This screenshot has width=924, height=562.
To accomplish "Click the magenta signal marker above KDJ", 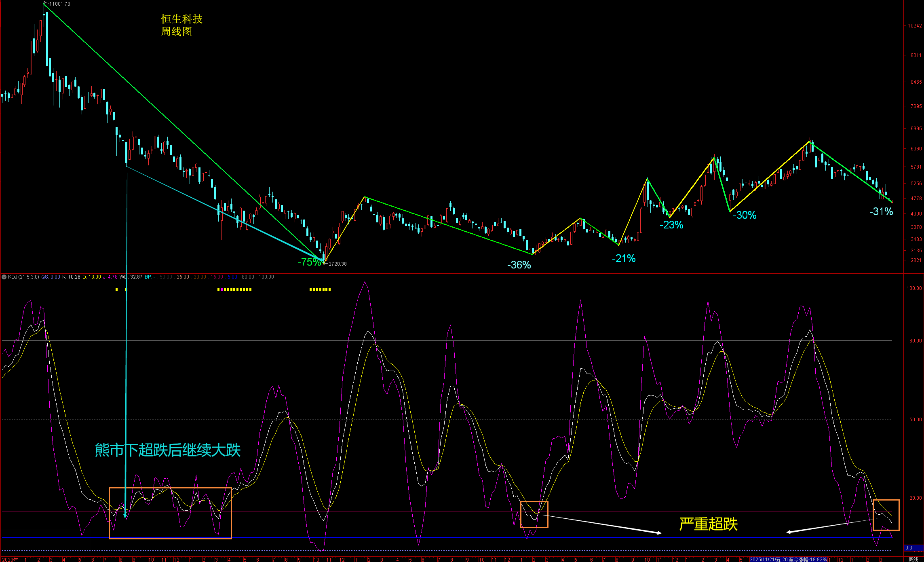I will tap(222, 289).
